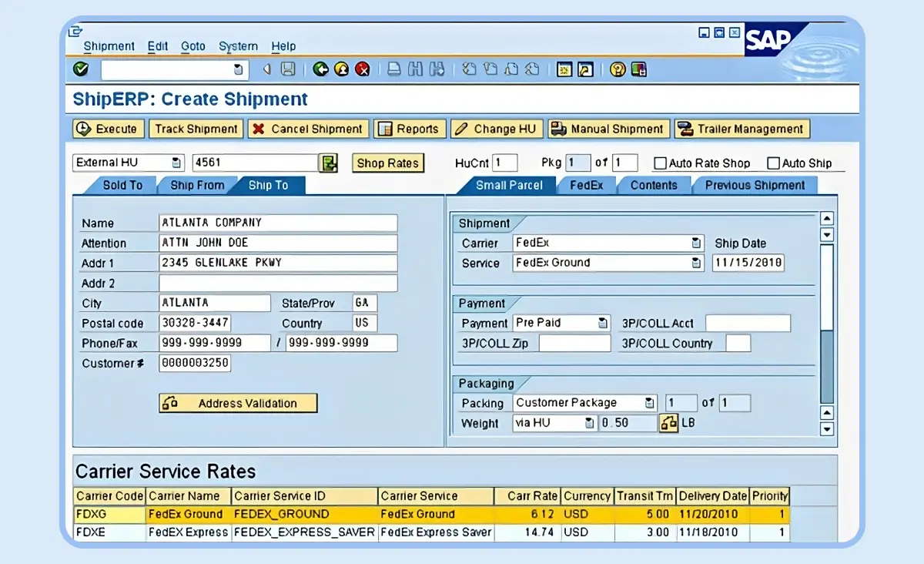The image size is (924, 564).
Task: Click the yellow Exit up-arrow icon
Action: pos(342,69)
